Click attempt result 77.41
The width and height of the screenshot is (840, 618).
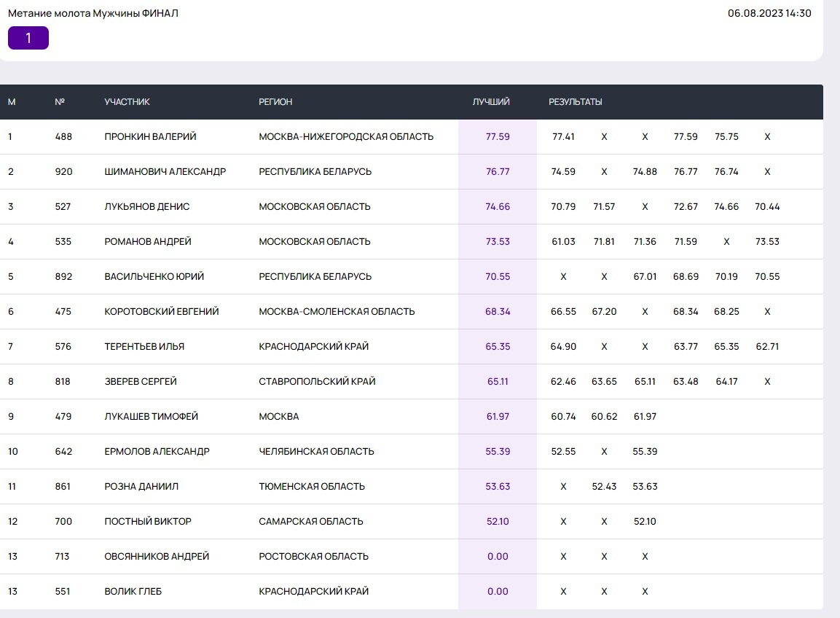click(563, 137)
